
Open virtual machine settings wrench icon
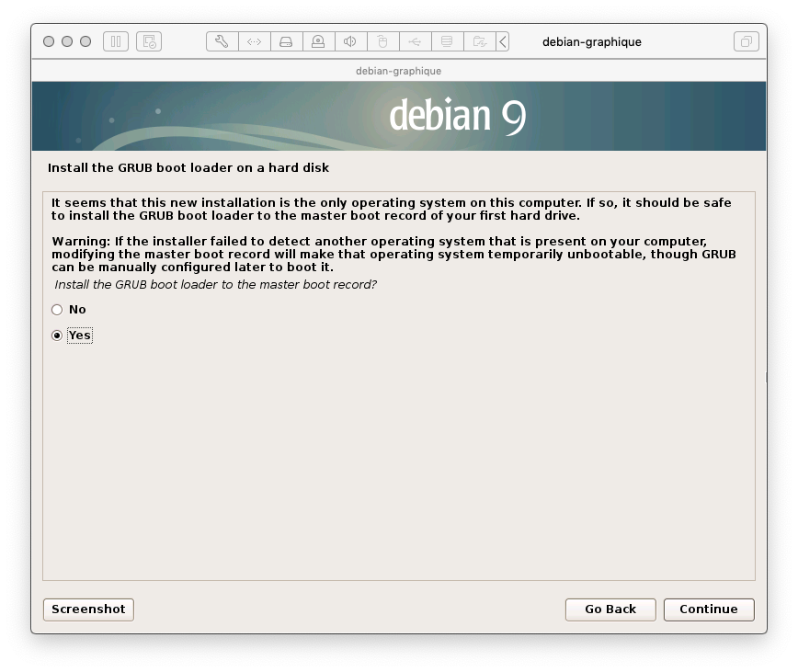[x=222, y=41]
